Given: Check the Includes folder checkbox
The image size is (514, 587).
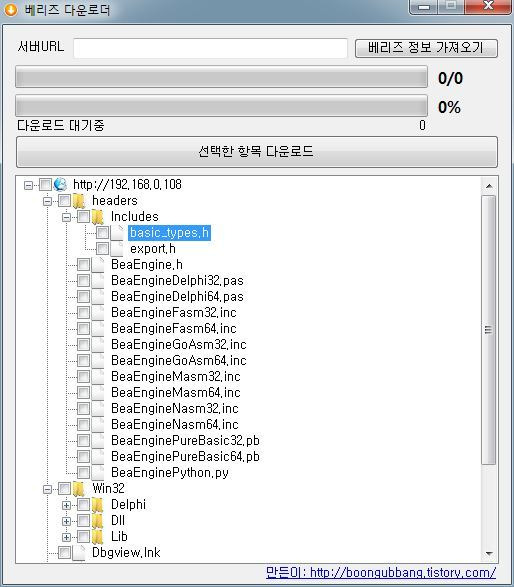Looking at the screenshot, I should pyautogui.click(x=83, y=217).
